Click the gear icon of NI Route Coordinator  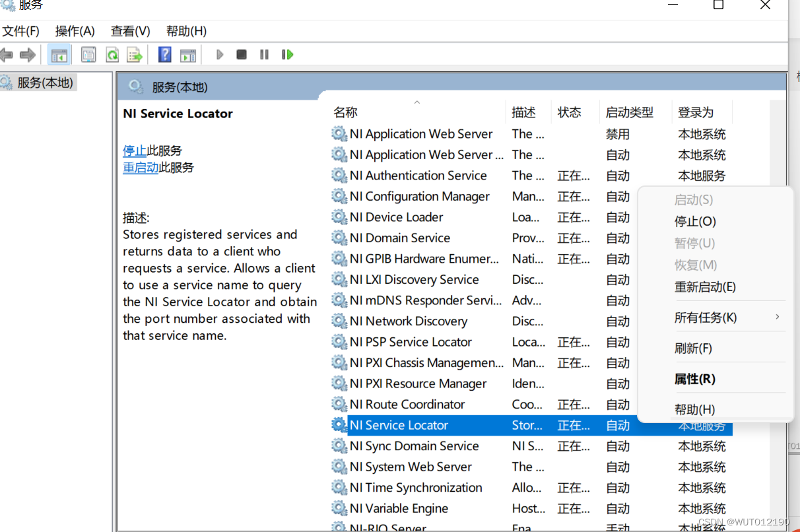(x=339, y=404)
